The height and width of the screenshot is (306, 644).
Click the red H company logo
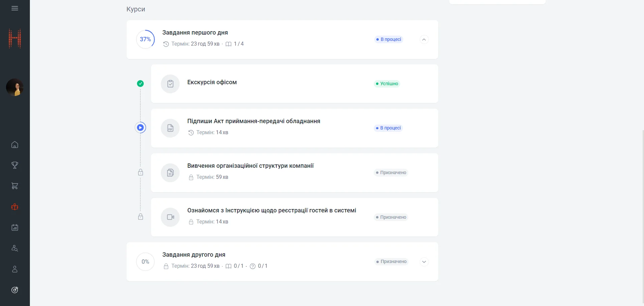click(x=15, y=39)
